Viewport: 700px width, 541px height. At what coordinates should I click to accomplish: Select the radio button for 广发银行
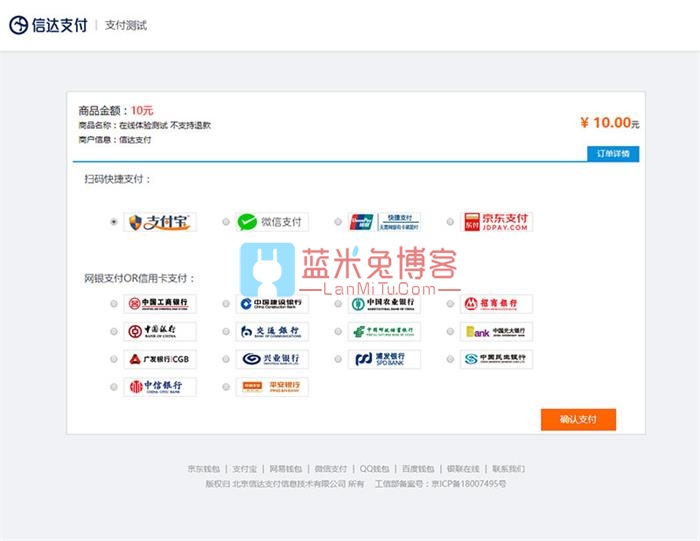(114, 359)
